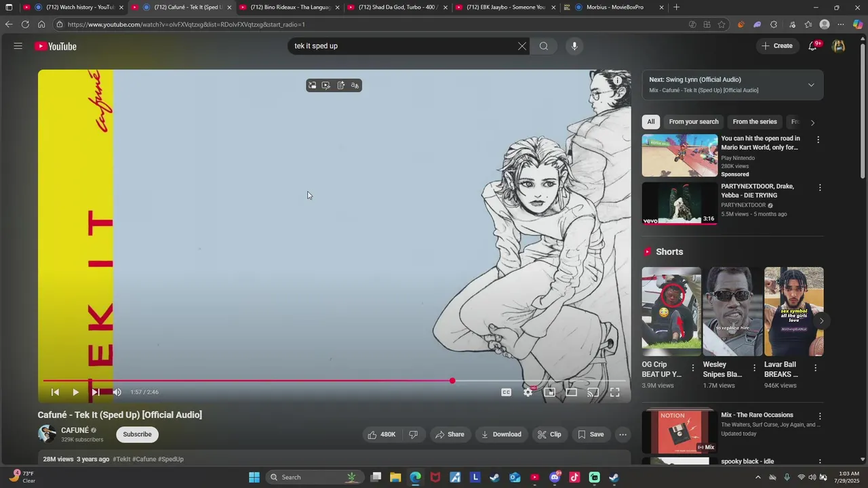Play the paused video

click(x=75, y=392)
